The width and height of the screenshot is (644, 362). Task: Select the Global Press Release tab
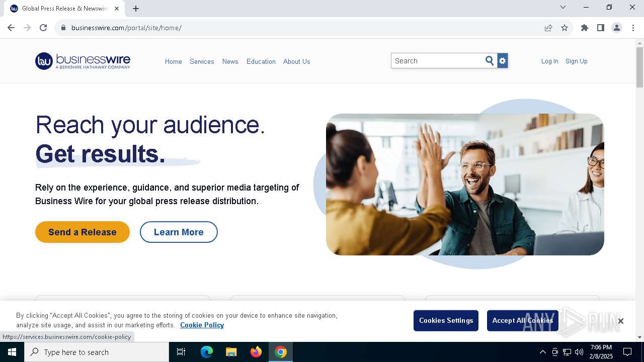[64, 9]
